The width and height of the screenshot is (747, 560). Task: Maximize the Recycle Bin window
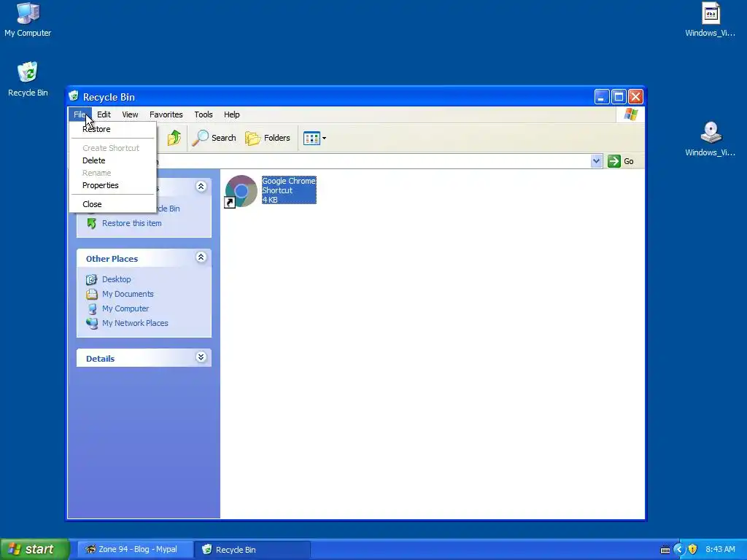click(619, 97)
